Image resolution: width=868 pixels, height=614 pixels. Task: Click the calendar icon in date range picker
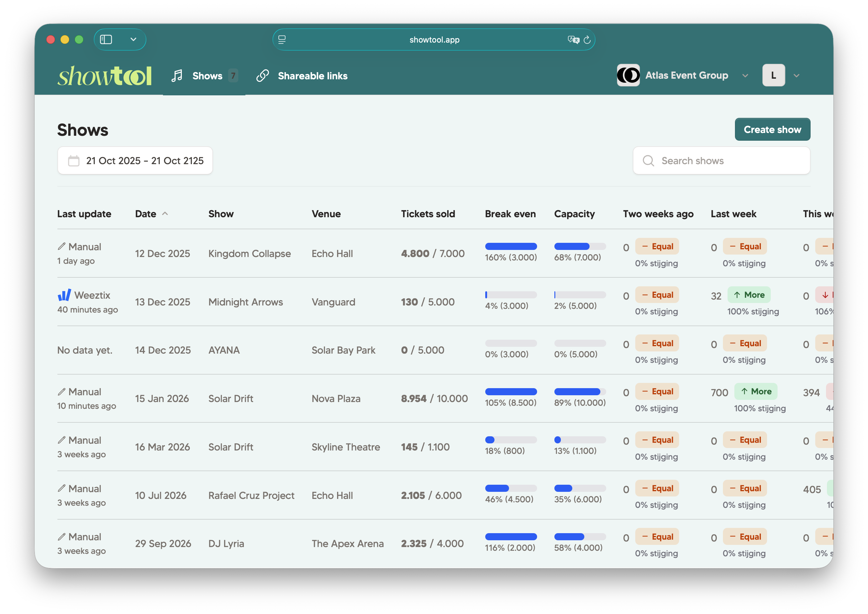click(74, 161)
